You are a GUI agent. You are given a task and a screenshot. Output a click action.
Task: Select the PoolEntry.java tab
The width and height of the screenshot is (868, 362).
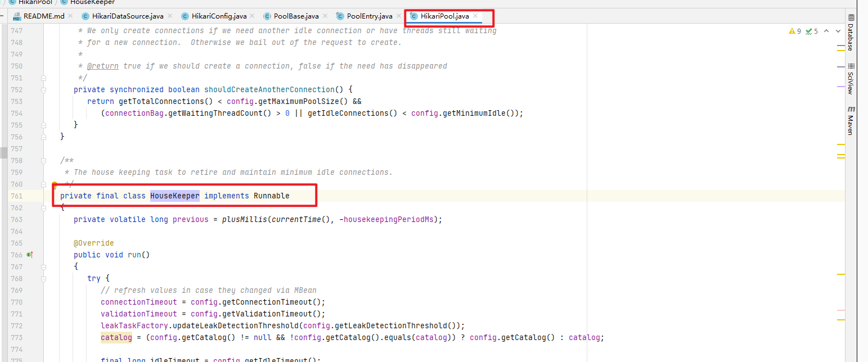point(370,16)
